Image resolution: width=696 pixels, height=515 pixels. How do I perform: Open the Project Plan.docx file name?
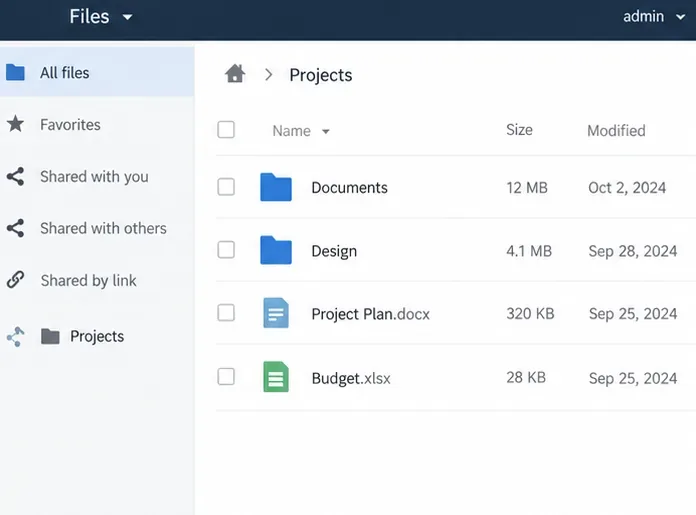point(370,314)
